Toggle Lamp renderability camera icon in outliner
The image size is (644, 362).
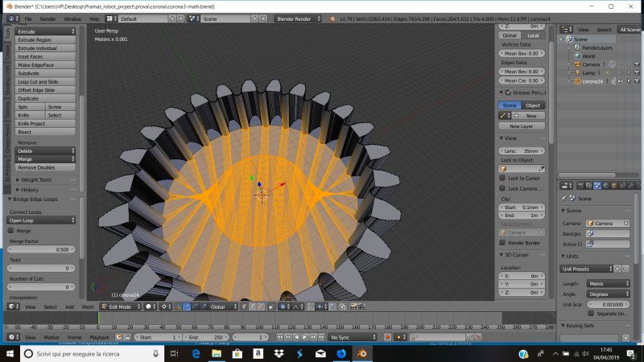point(637,72)
